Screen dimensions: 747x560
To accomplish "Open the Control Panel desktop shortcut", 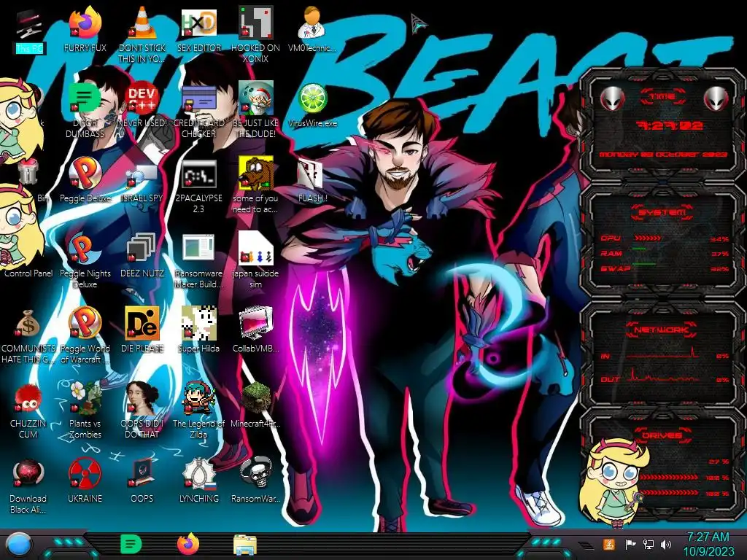I will pos(28,273).
